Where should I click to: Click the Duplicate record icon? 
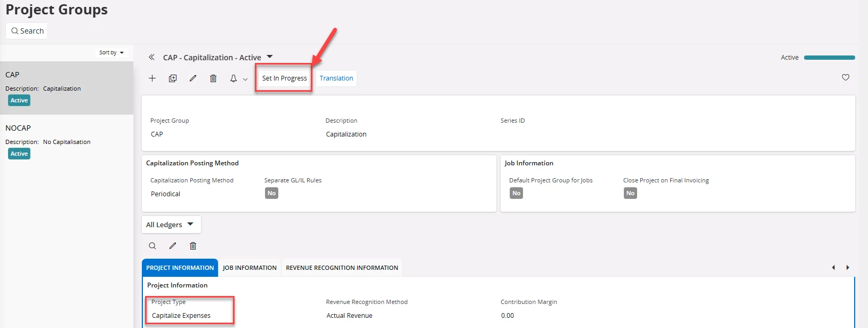coord(173,78)
